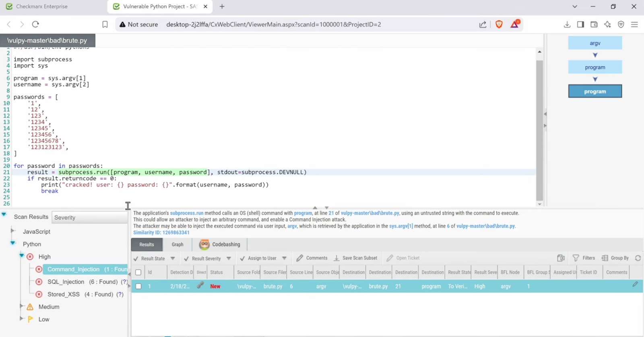Open the Codebashing tab
The height and width of the screenshot is (337, 644).
pos(220,245)
